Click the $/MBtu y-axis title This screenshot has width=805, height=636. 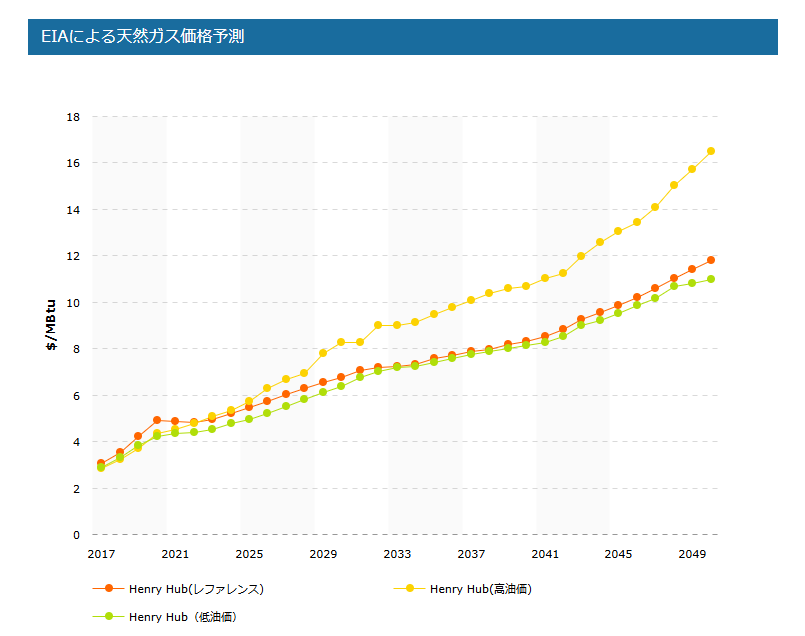[x=50, y=325]
